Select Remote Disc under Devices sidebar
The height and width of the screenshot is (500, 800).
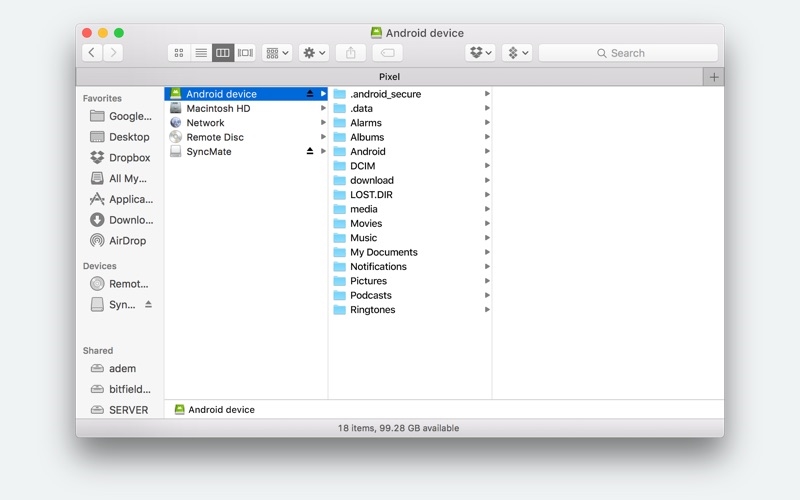119,284
